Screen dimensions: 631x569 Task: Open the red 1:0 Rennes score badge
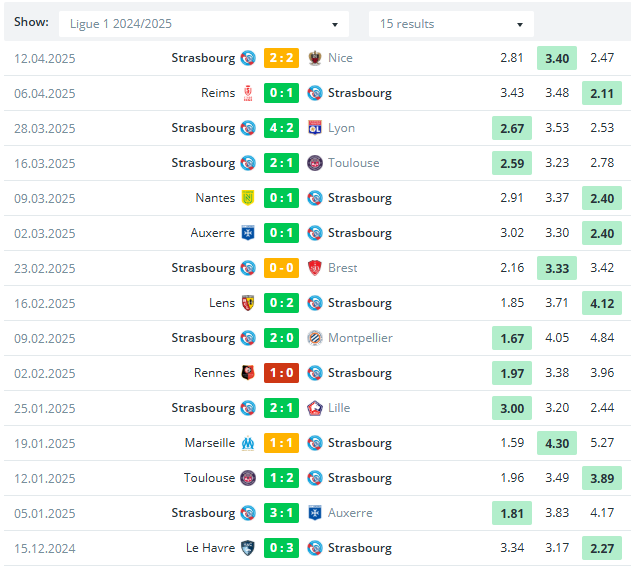point(281,373)
